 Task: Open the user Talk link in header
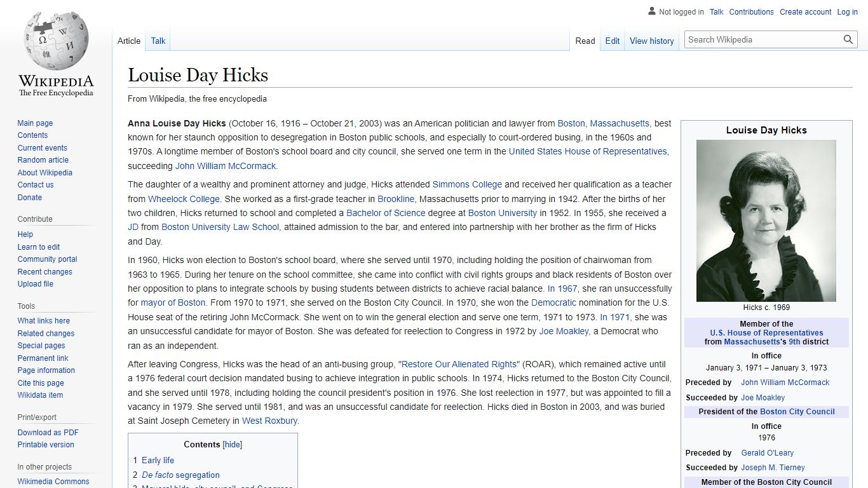tap(717, 12)
